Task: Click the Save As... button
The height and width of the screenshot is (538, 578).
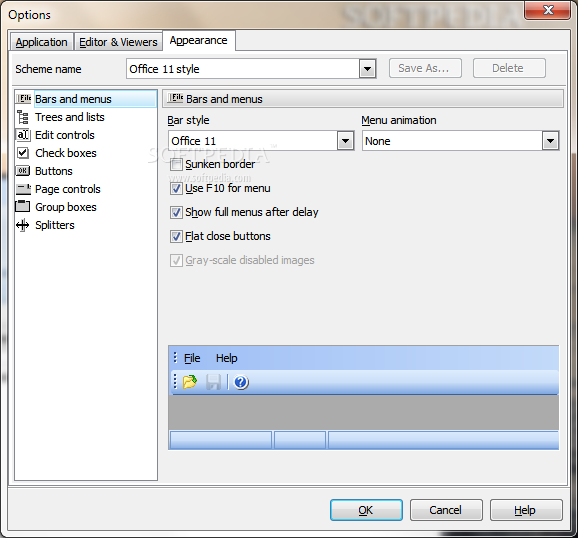Action: (425, 68)
